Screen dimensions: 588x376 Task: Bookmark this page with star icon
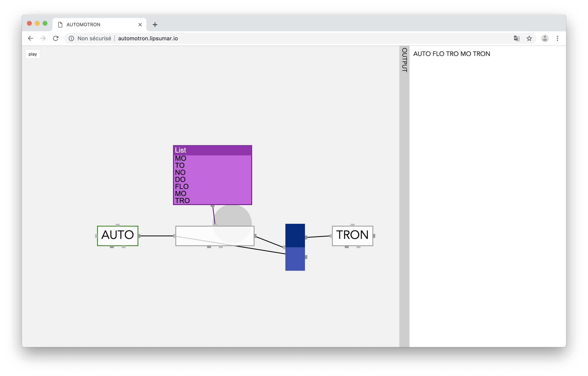click(x=529, y=38)
